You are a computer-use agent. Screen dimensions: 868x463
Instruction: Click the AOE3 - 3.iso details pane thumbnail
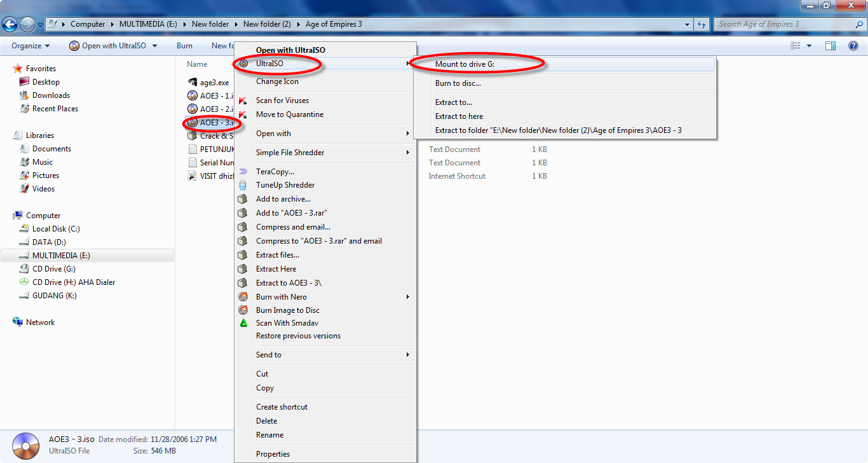pos(25,445)
